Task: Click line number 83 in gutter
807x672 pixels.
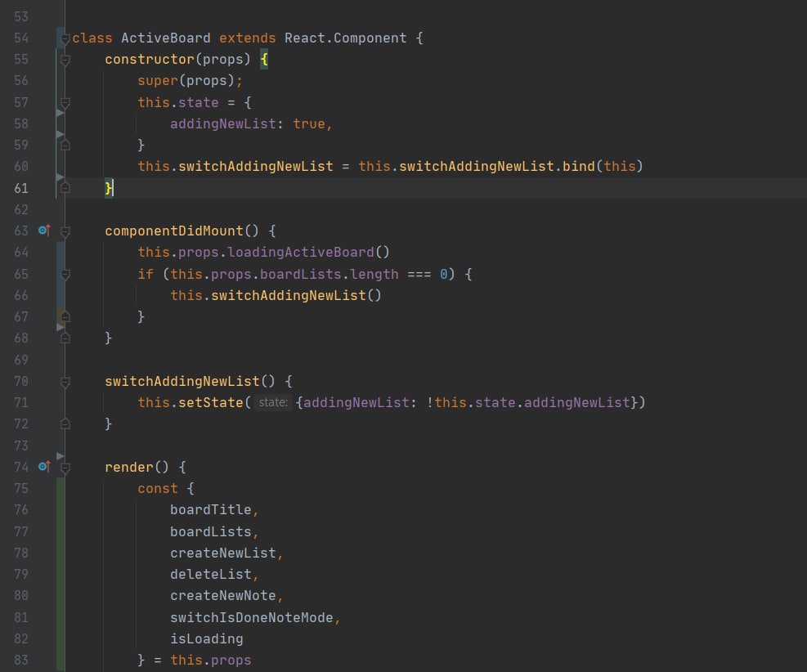Action: [21, 661]
